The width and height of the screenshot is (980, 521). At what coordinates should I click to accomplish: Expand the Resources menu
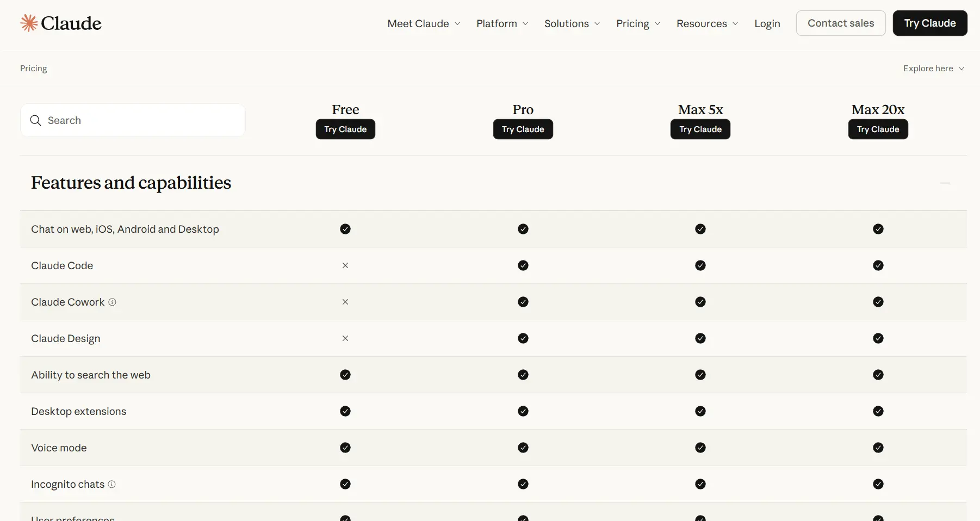tap(707, 23)
